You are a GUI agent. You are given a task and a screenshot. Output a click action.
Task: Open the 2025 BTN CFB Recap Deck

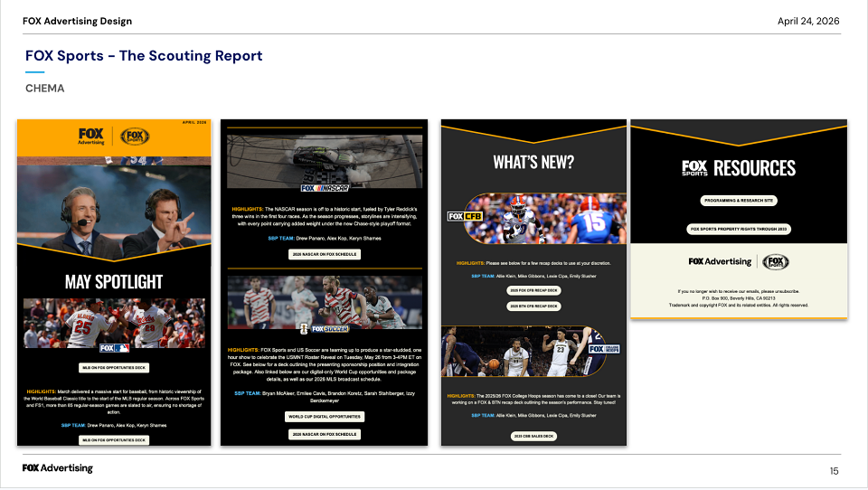pyautogui.click(x=533, y=306)
